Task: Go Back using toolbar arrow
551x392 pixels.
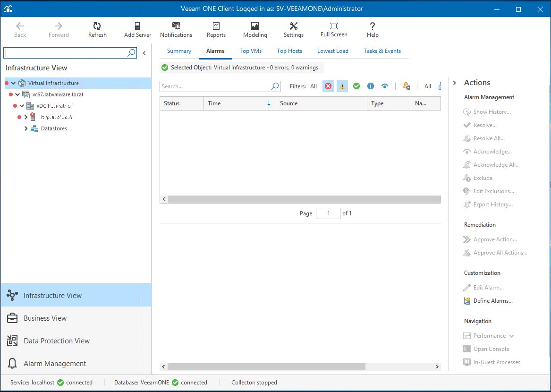Action: click(20, 30)
